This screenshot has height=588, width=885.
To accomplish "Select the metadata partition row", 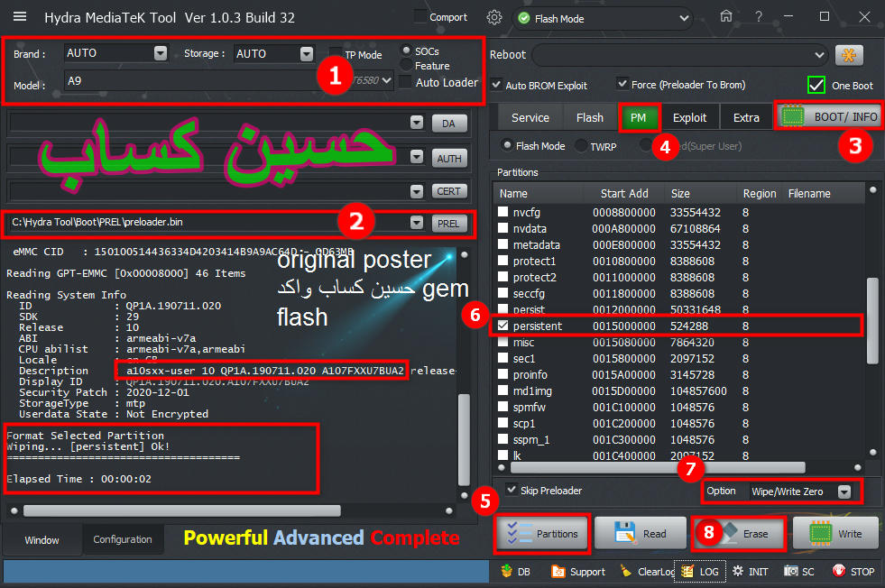I will [678, 244].
